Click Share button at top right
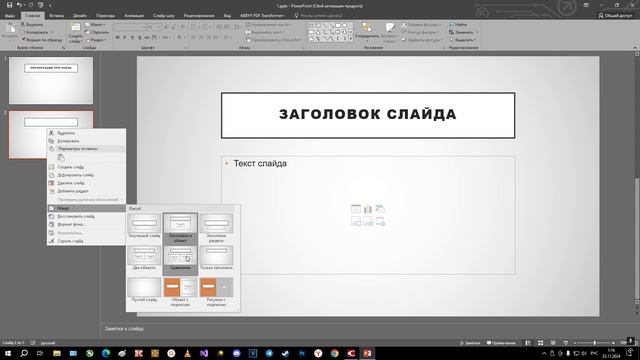640x360 pixels. pyautogui.click(x=615, y=16)
